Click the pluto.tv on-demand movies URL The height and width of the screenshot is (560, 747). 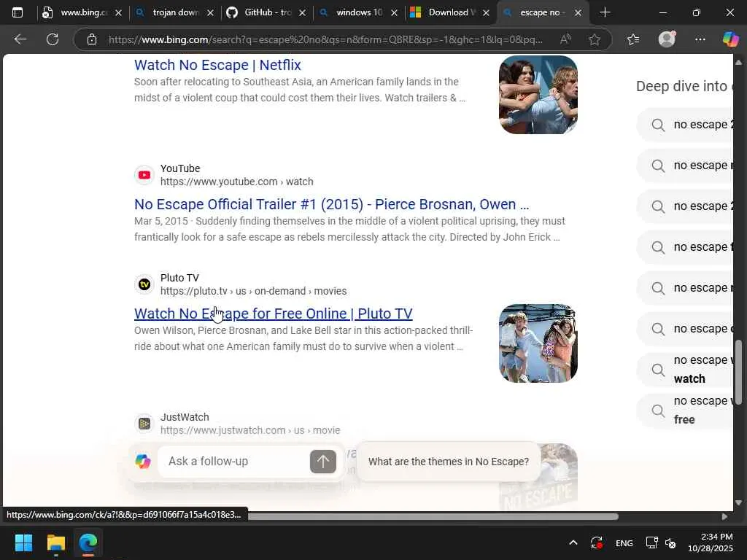pyautogui.click(x=253, y=291)
